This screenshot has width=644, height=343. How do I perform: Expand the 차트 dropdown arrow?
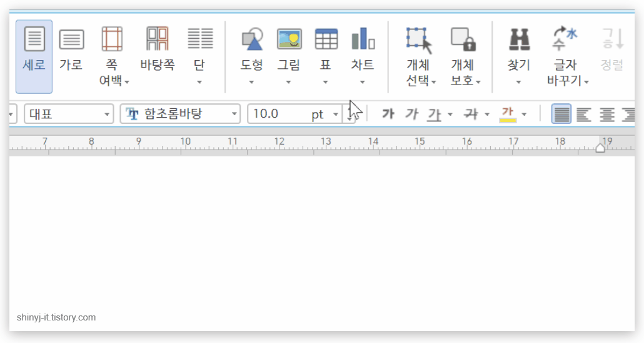[x=362, y=82]
